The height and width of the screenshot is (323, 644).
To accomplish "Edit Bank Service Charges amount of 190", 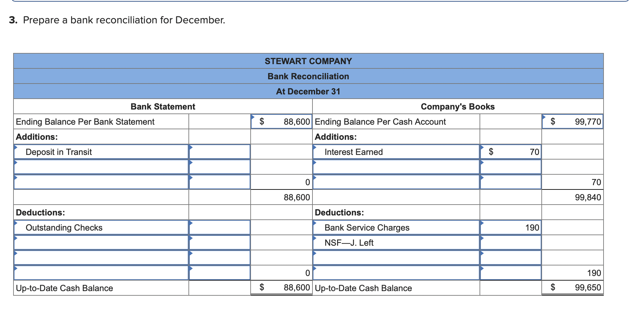I will point(511,228).
